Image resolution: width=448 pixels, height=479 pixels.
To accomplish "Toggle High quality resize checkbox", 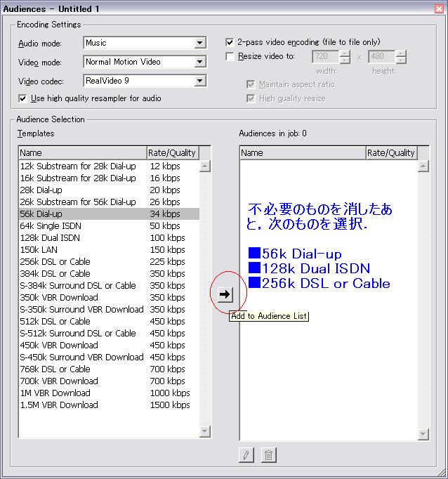I will (x=251, y=98).
